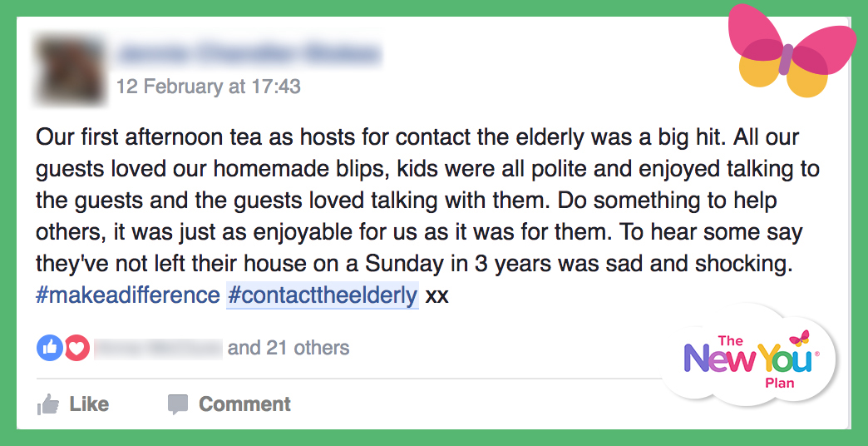The image size is (868, 446).
Task: View the "and 21 others" reactions list
Action: [x=289, y=348]
